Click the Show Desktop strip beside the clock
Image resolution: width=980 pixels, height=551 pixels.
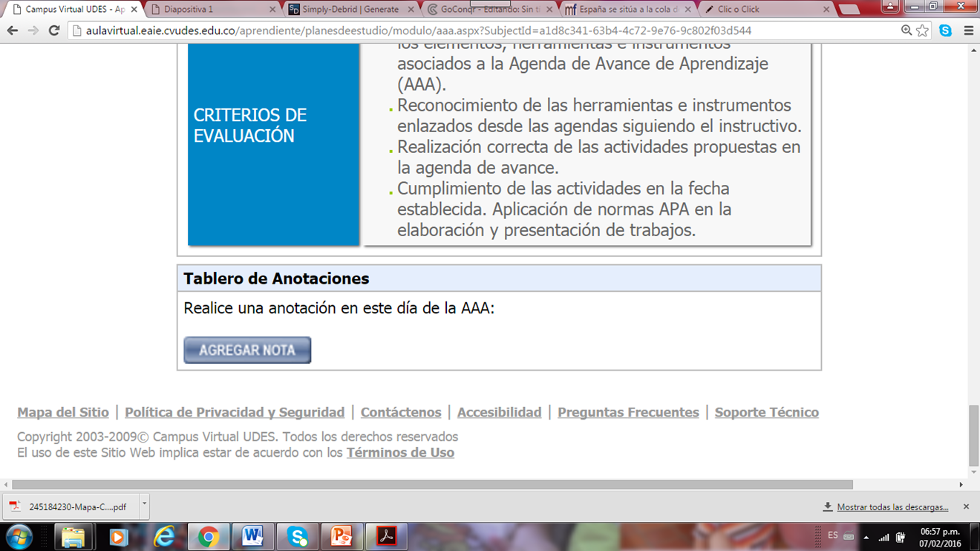[x=975, y=536]
